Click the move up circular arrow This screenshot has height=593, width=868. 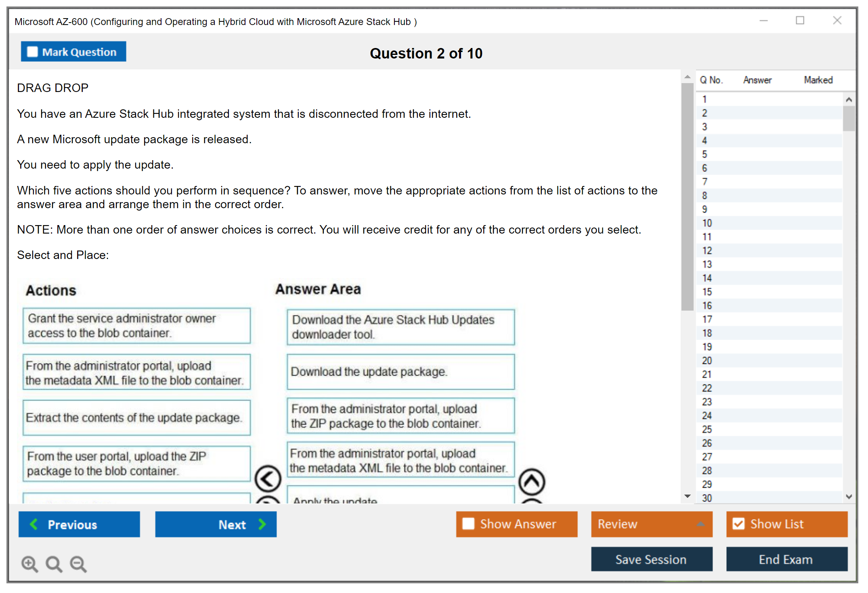pos(532,482)
